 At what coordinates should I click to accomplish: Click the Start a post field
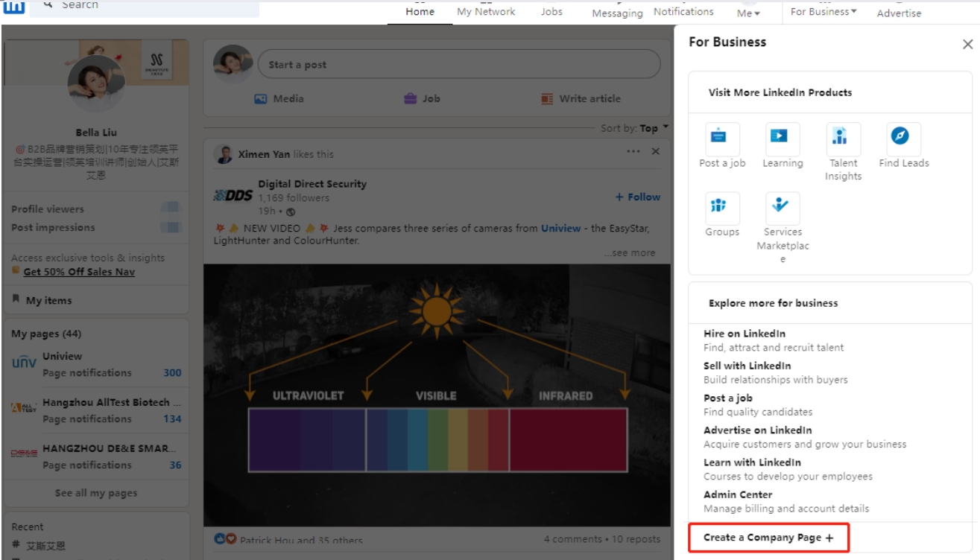coord(458,65)
